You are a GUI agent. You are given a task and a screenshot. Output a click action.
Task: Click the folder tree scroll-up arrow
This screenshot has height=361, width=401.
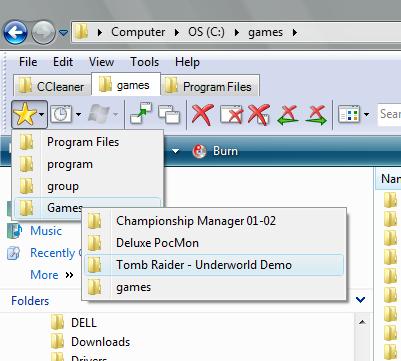click(362, 322)
